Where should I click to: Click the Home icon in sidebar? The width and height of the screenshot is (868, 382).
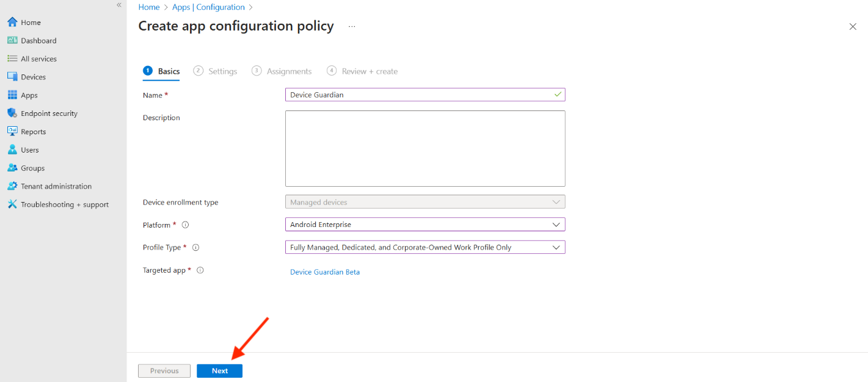point(12,23)
